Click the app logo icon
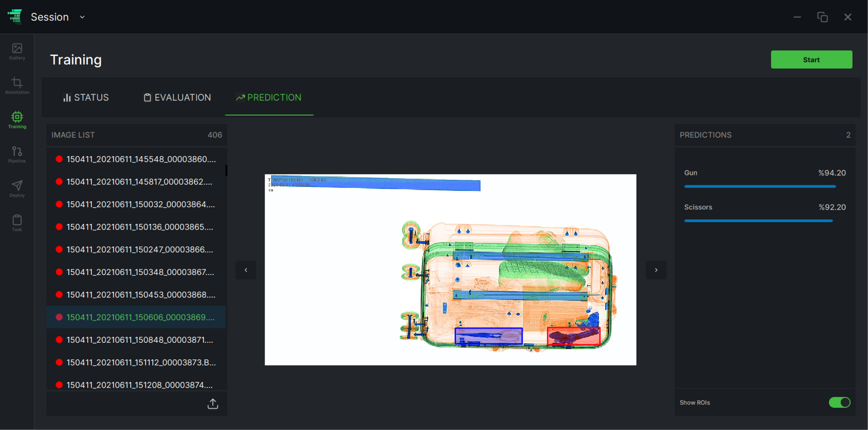The width and height of the screenshot is (868, 430). (15, 16)
